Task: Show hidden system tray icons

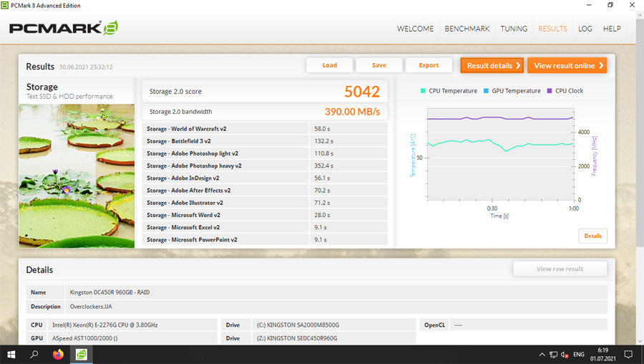Action: pyautogui.click(x=542, y=355)
